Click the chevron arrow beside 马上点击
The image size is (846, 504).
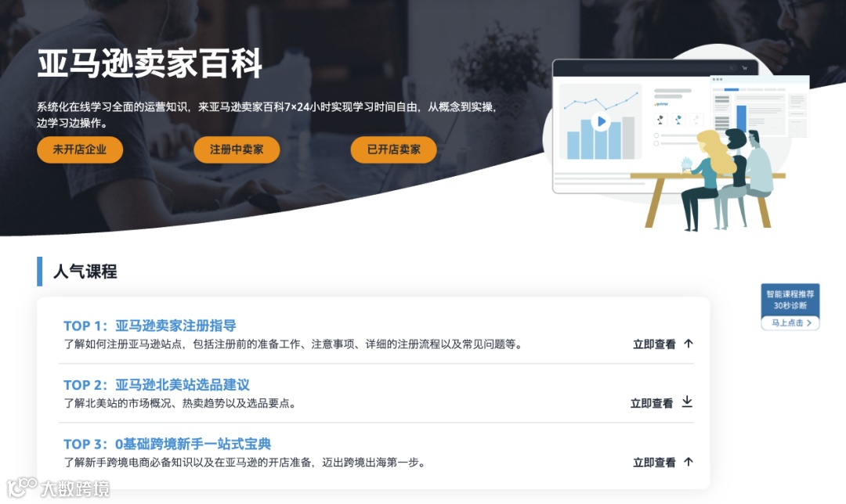tap(808, 323)
